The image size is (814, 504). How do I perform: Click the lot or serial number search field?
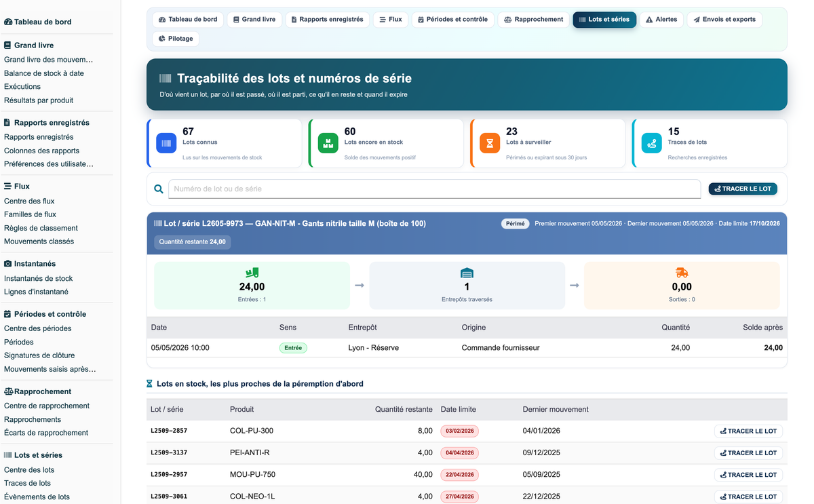click(434, 189)
